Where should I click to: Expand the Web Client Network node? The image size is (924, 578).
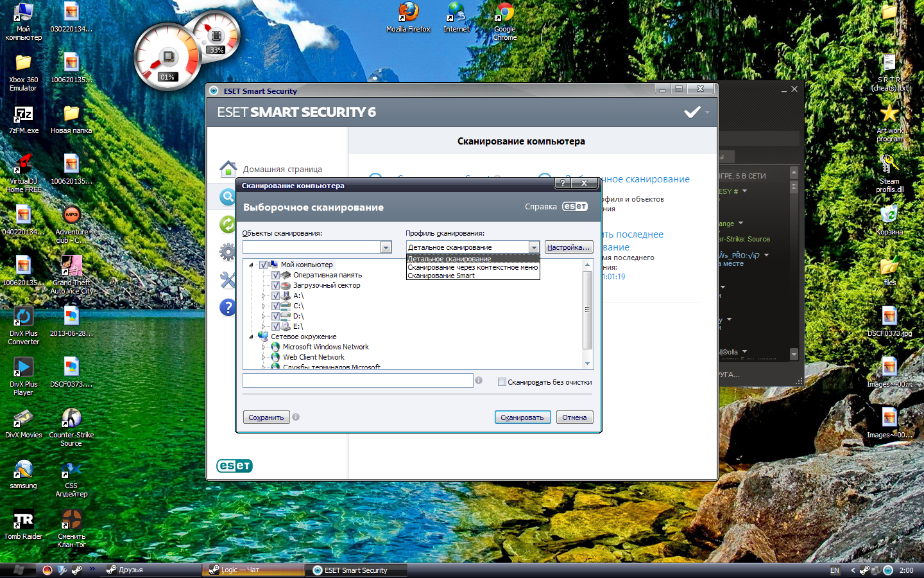[263, 357]
